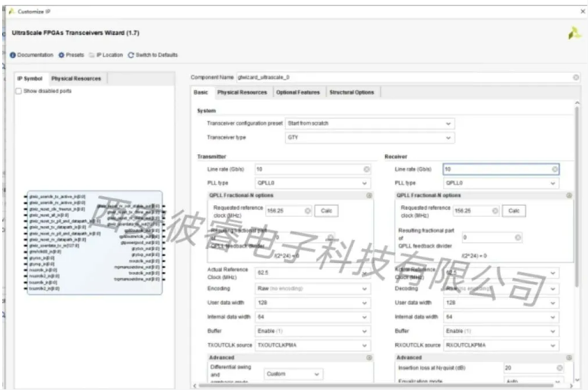588x390 pixels.
Task: Open Transceiver configuration preset dropdown
Action: (x=370, y=123)
